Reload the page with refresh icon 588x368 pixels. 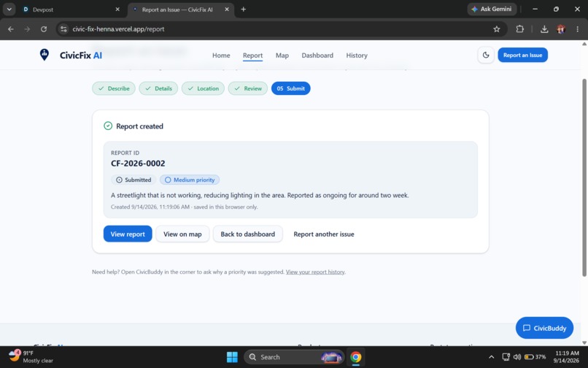point(44,29)
